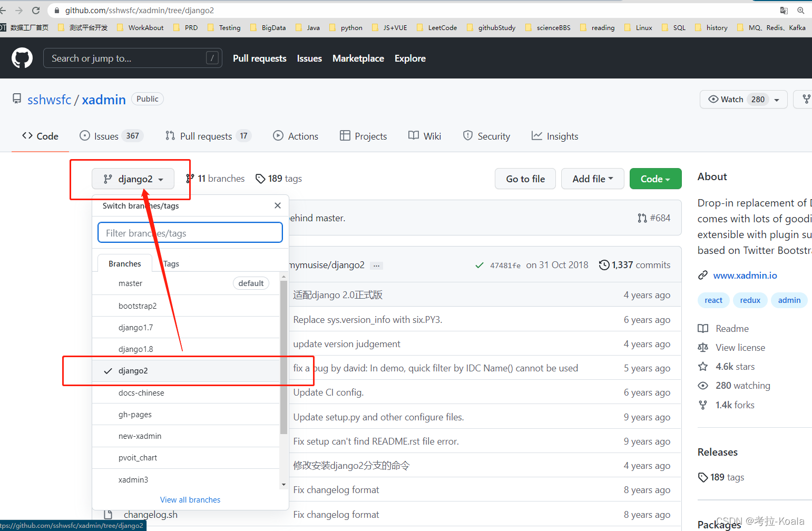This screenshot has width=812, height=531.
Task: Click the slash shortcut icon in search box
Action: (212, 58)
